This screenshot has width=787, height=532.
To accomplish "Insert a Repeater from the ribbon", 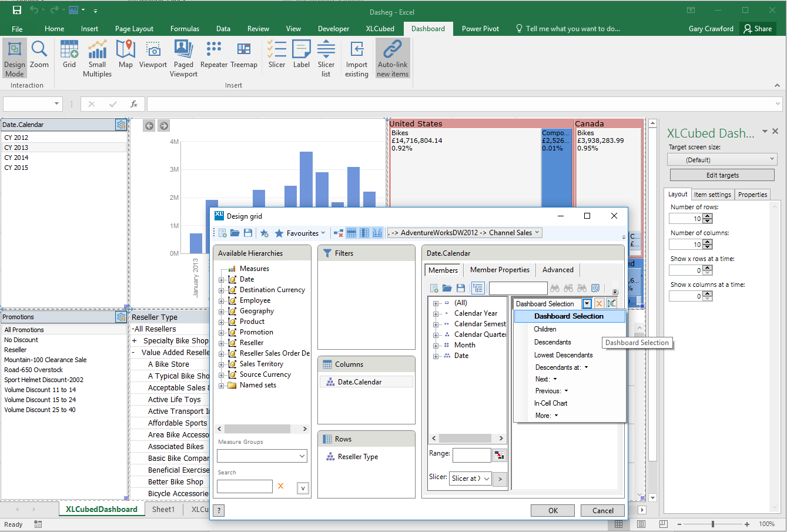I will tap(214, 55).
